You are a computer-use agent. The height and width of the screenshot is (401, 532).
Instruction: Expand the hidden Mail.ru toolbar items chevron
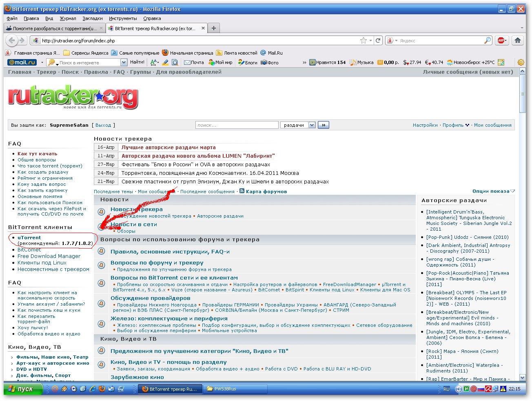tap(304, 62)
